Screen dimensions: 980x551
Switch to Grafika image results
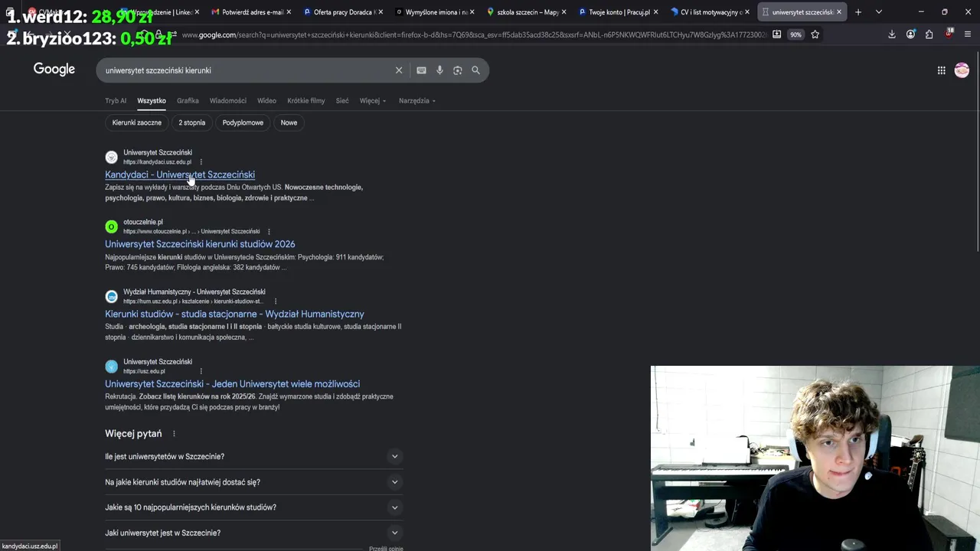coord(188,101)
